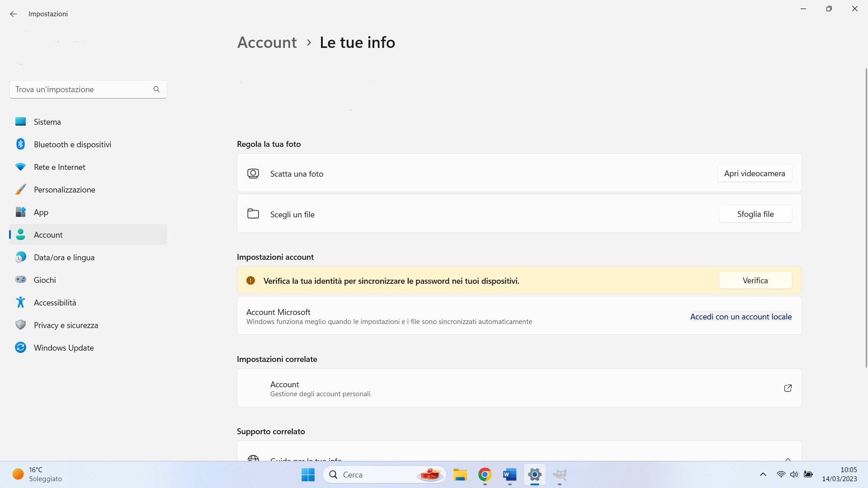The width and height of the screenshot is (868, 488).
Task: Select the Bluetooth e dispositivi icon
Action: pyautogui.click(x=20, y=144)
